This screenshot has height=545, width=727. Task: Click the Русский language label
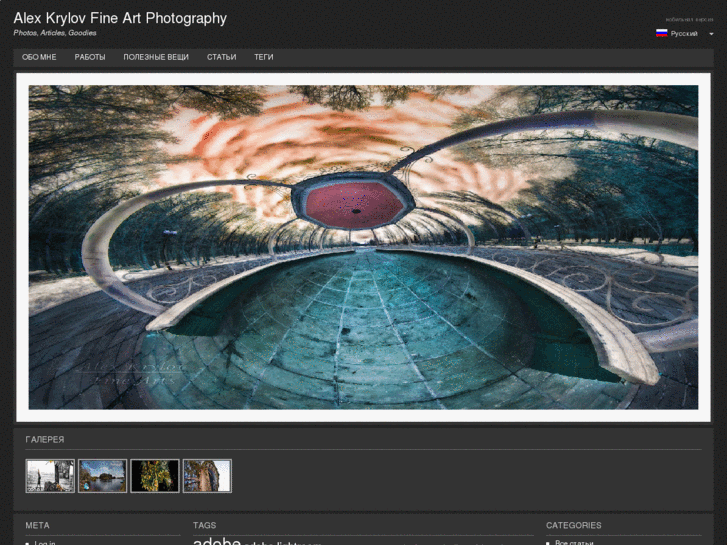pos(684,34)
